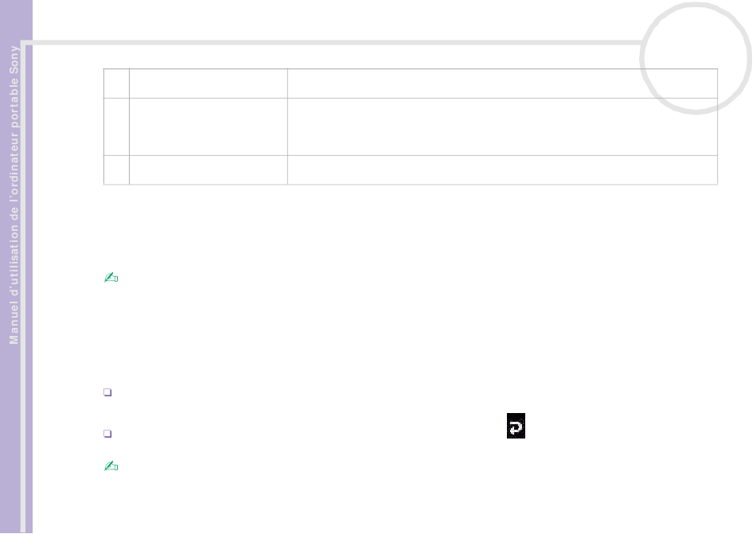Select the narrow first cell of the top table row
The image size is (756, 534).
point(116,84)
